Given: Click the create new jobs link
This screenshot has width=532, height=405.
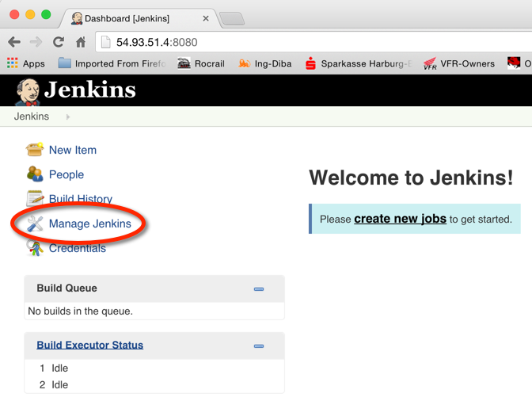Looking at the screenshot, I should click(400, 219).
